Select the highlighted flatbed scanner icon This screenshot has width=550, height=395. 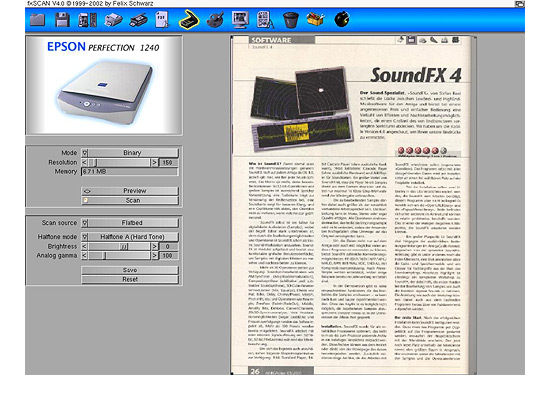[189, 19]
